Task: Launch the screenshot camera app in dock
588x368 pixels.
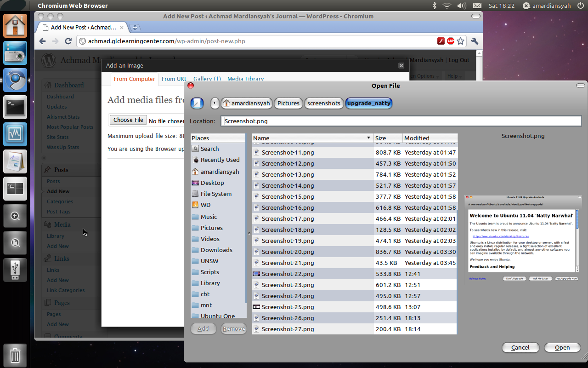Action: 16,52
